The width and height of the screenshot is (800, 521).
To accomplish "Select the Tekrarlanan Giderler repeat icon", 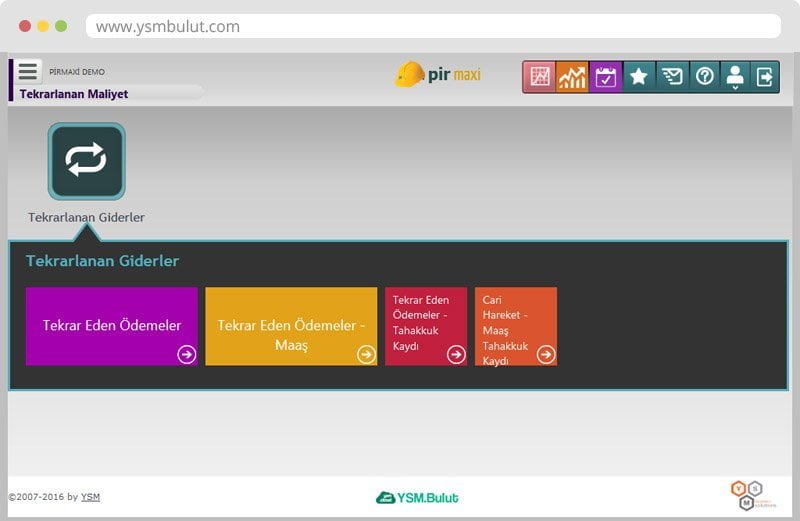I will pos(86,161).
